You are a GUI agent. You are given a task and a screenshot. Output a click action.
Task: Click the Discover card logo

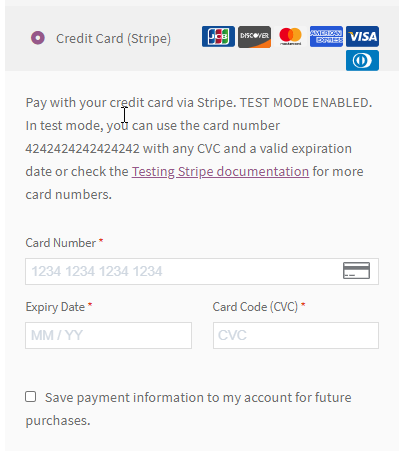click(254, 37)
